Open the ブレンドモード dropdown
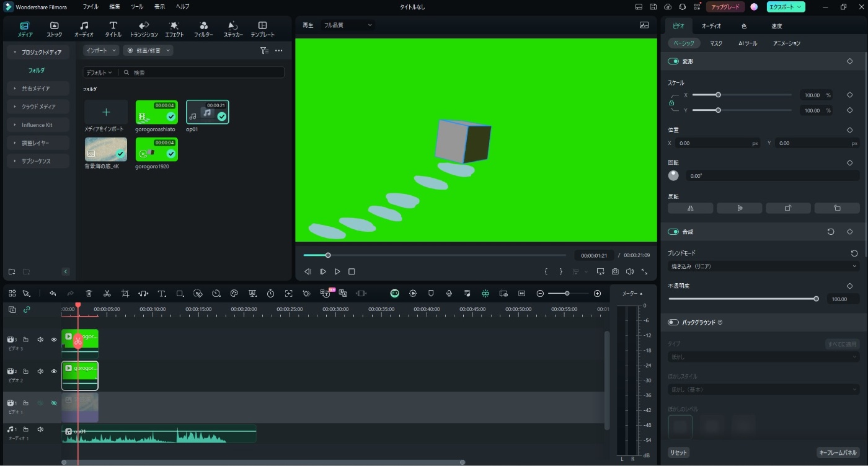Image resolution: width=868 pixels, height=466 pixels. pos(763,266)
